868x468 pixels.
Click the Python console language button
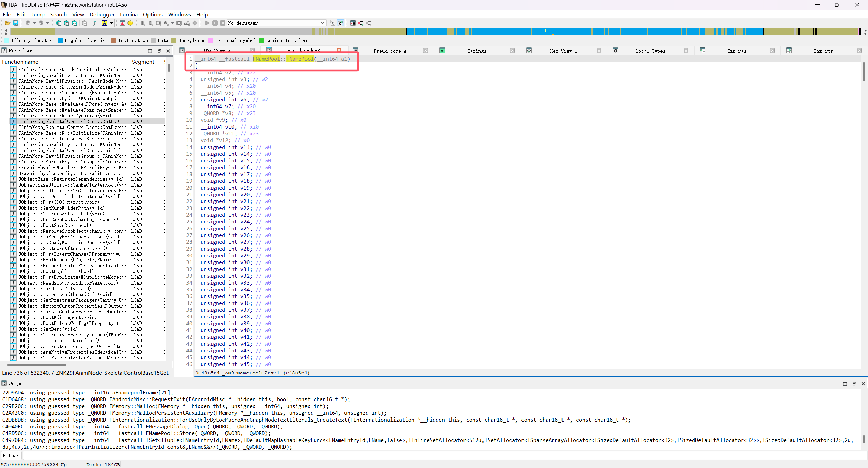click(x=11, y=456)
